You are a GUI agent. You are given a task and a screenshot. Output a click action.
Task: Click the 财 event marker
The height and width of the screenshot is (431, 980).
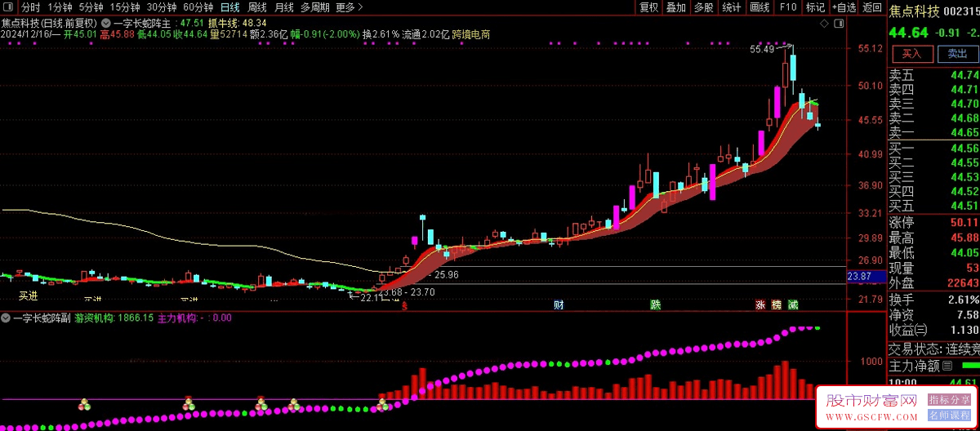point(559,305)
